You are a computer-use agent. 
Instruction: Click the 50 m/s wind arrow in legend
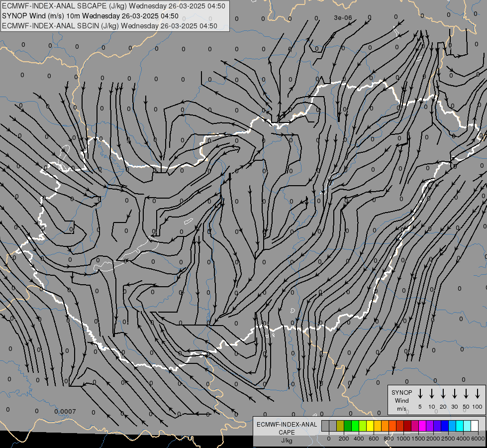[466, 394]
